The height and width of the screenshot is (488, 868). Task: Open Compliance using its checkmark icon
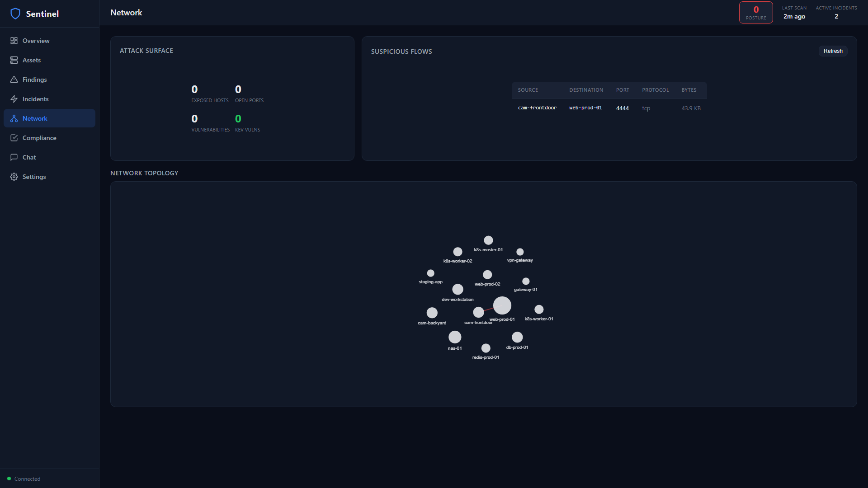coord(14,138)
